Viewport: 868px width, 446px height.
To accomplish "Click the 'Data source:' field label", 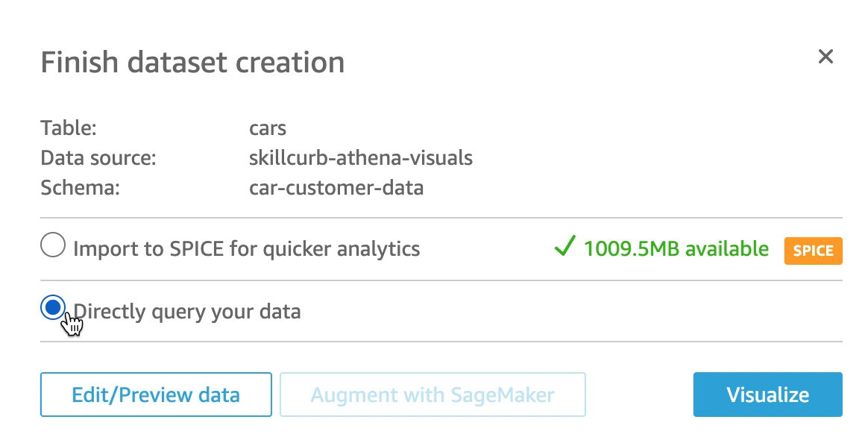I will 98,158.
